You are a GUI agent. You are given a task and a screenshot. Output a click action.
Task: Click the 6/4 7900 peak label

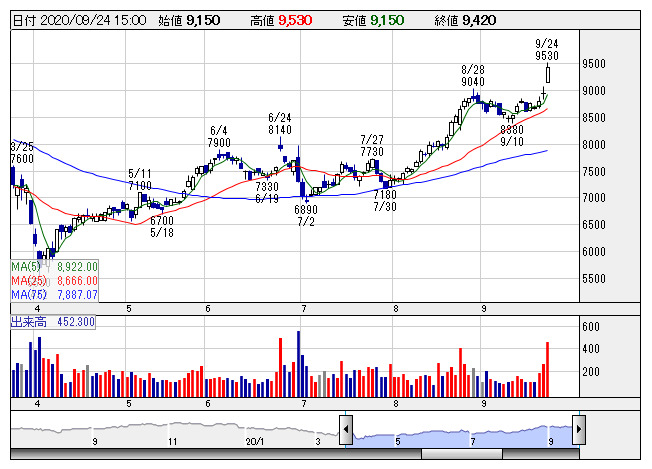(219, 137)
